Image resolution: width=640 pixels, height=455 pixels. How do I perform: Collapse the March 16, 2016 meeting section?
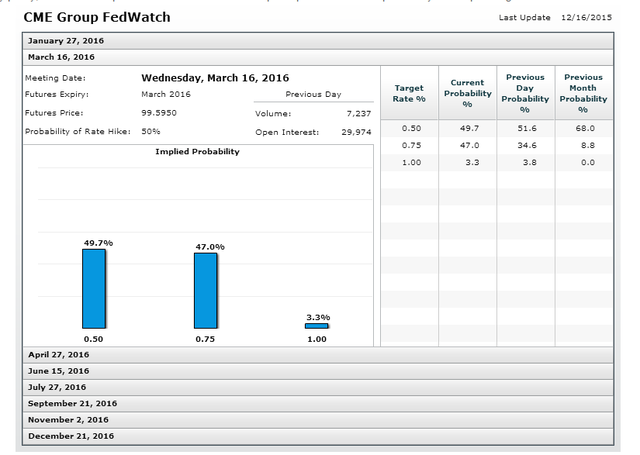[318, 57]
